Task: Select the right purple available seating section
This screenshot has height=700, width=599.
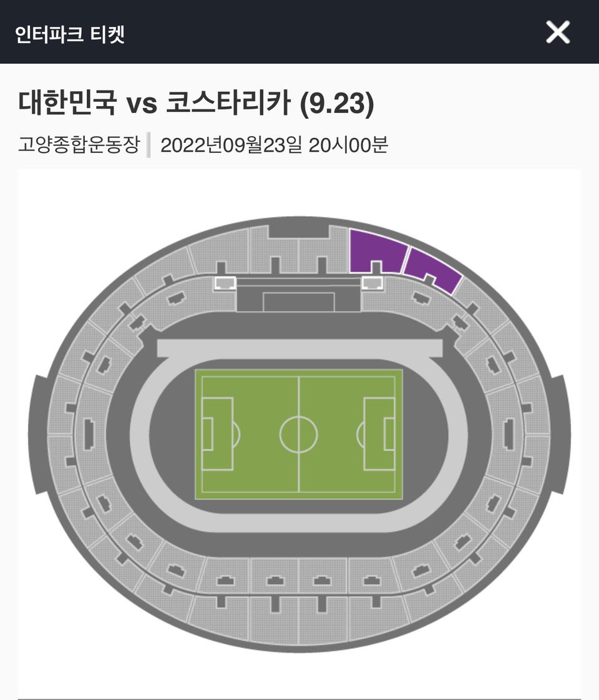Action: (x=433, y=271)
